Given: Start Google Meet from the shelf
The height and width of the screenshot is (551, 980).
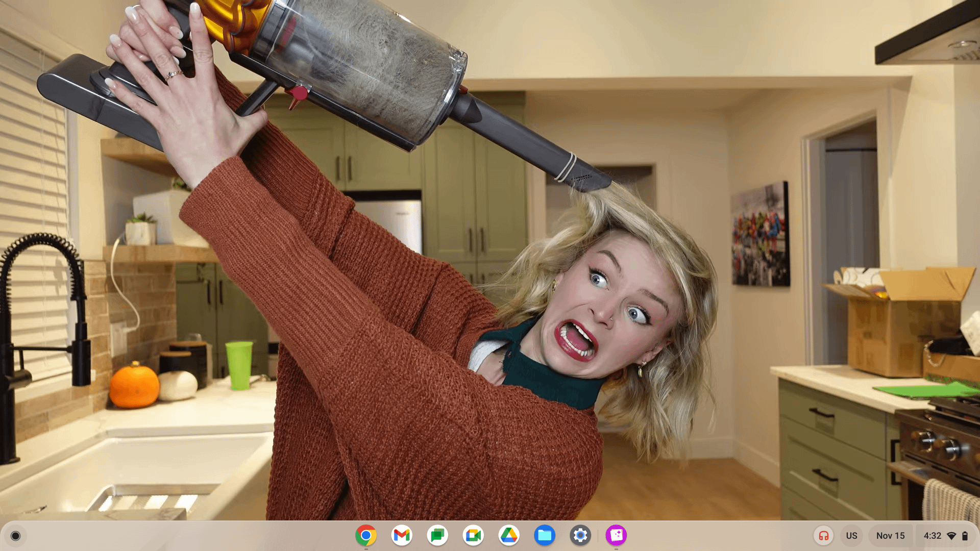Looking at the screenshot, I should 473,535.
